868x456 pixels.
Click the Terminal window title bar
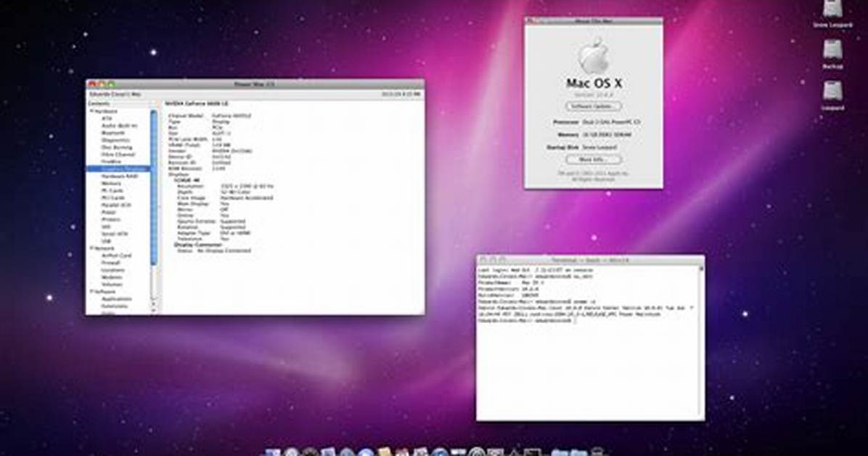pos(590,259)
